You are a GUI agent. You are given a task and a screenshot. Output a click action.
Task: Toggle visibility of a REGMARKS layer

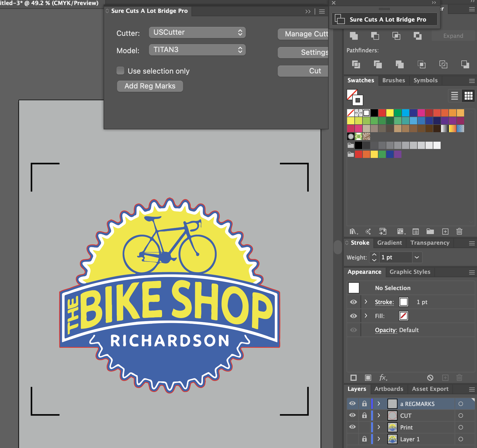352,403
